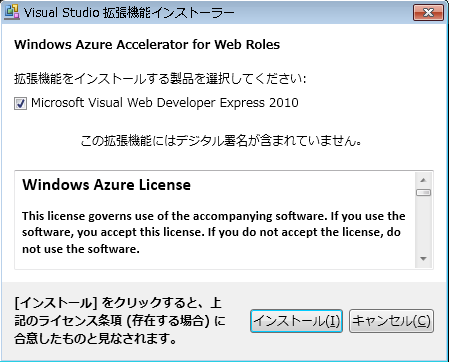This screenshot has height=362, width=449.
Task: Click the license scrollbar down arrow
Action: 423,259
